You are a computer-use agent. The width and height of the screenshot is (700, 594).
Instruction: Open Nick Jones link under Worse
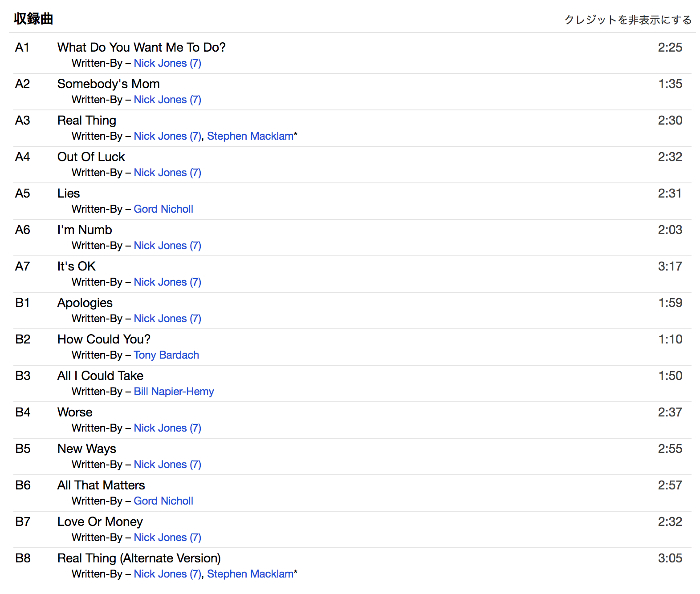coord(167,428)
